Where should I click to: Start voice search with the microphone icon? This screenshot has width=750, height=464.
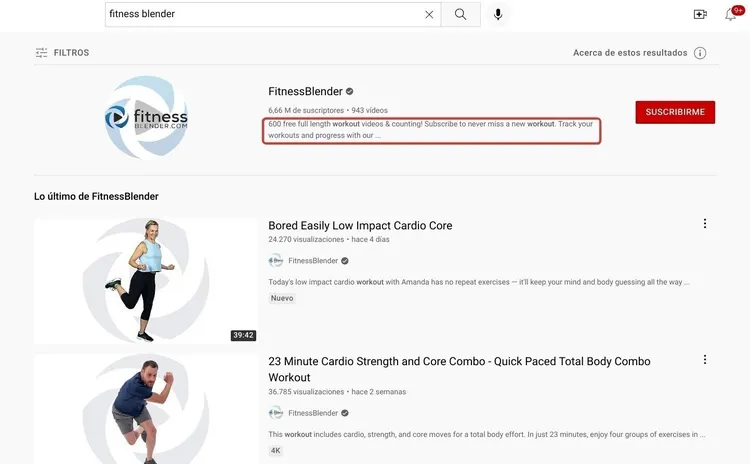click(498, 14)
